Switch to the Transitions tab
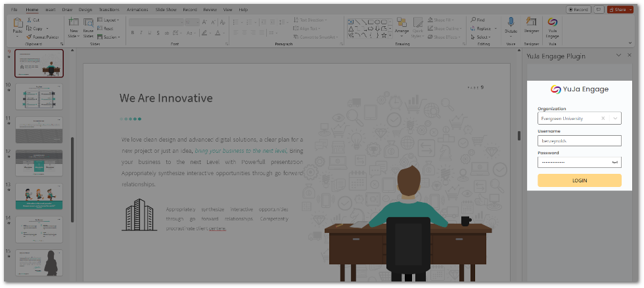 pyautogui.click(x=109, y=9)
